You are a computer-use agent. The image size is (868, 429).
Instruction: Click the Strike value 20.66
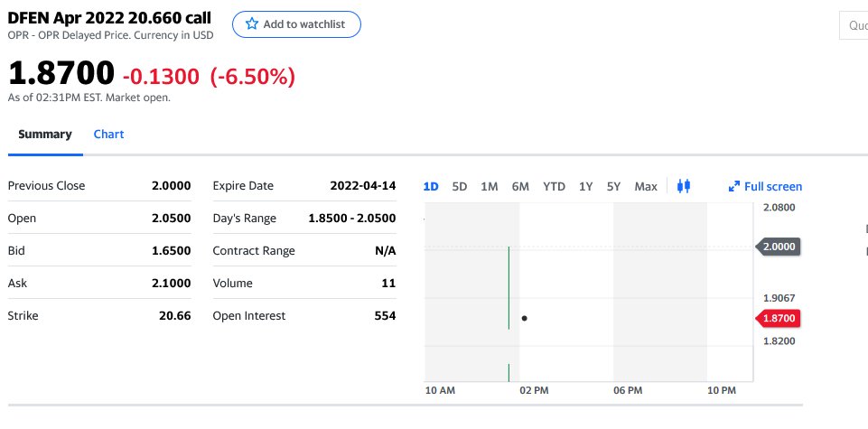(x=175, y=315)
